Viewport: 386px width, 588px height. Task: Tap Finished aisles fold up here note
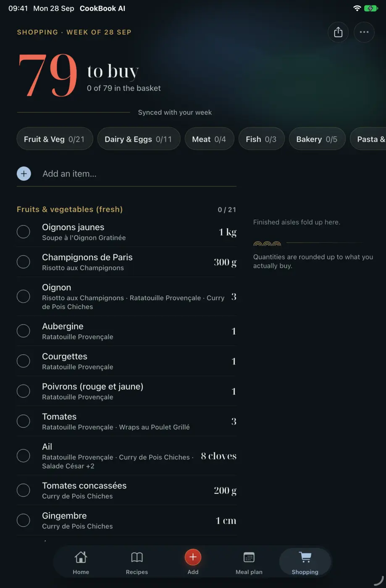[x=297, y=222]
